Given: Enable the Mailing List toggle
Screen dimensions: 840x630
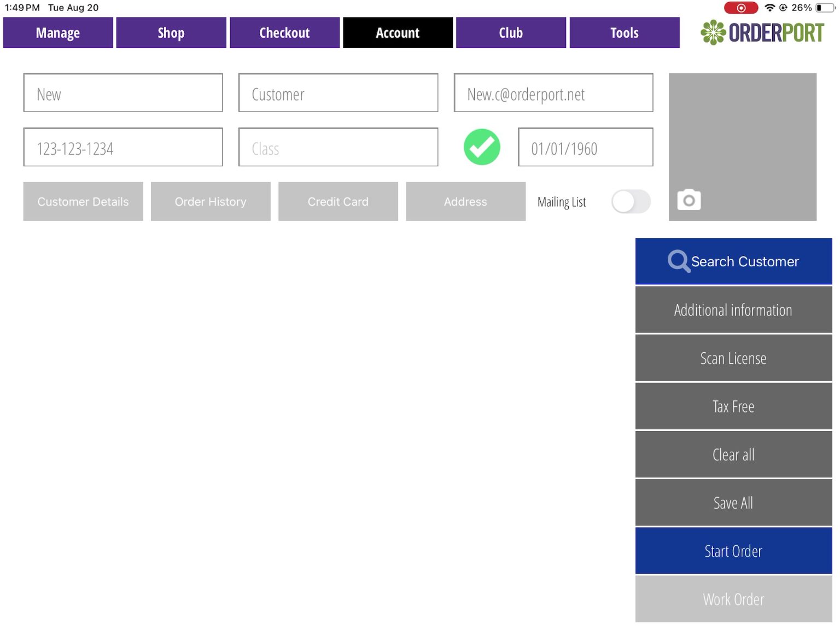Looking at the screenshot, I should (x=630, y=202).
